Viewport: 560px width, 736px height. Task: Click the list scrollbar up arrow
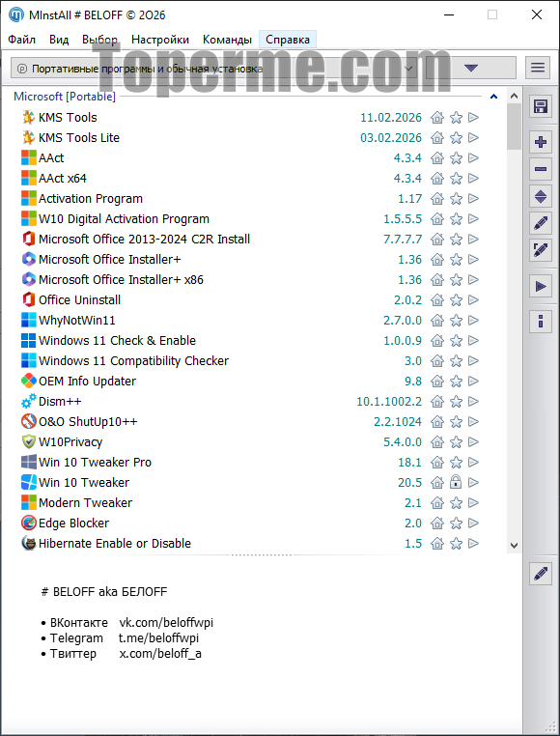point(514,97)
